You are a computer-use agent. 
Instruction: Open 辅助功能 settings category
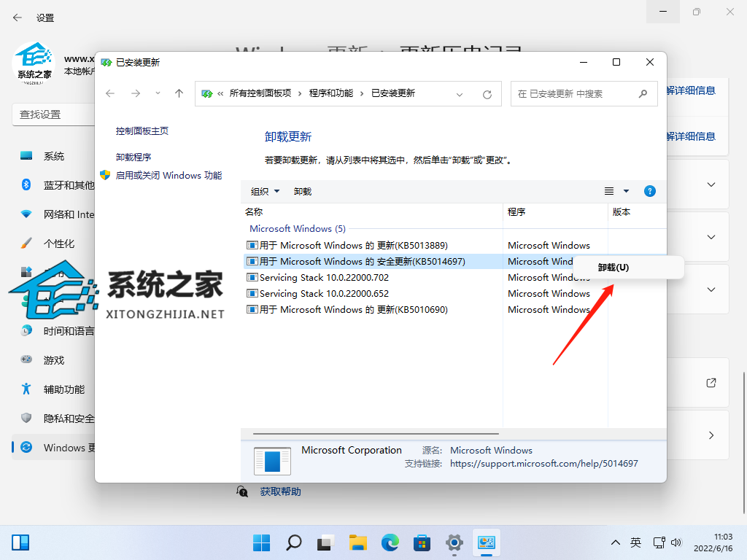(53, 389)
